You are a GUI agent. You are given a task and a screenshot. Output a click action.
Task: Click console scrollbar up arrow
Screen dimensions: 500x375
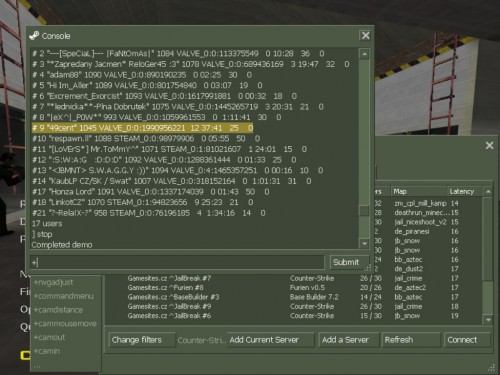click(364, 54)
